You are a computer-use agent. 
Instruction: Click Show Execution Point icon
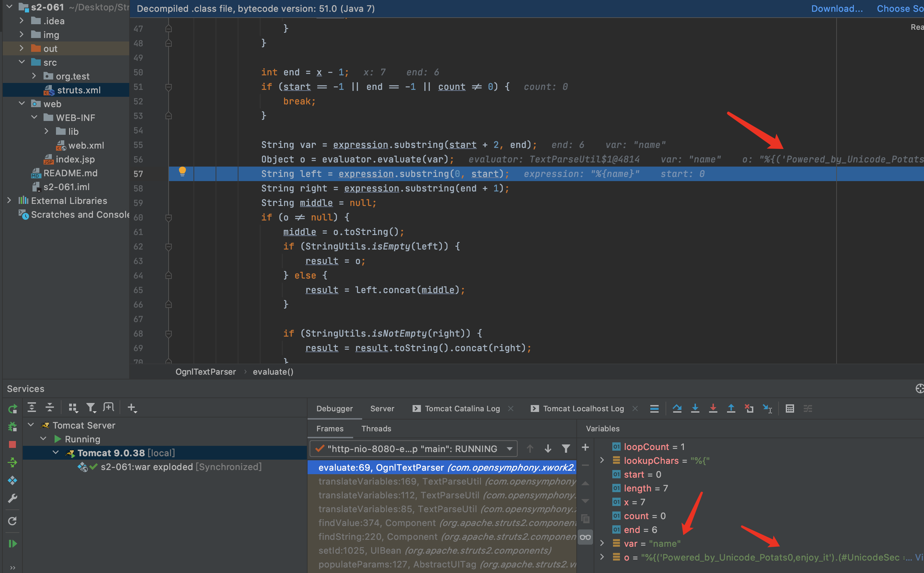(654, 408)
